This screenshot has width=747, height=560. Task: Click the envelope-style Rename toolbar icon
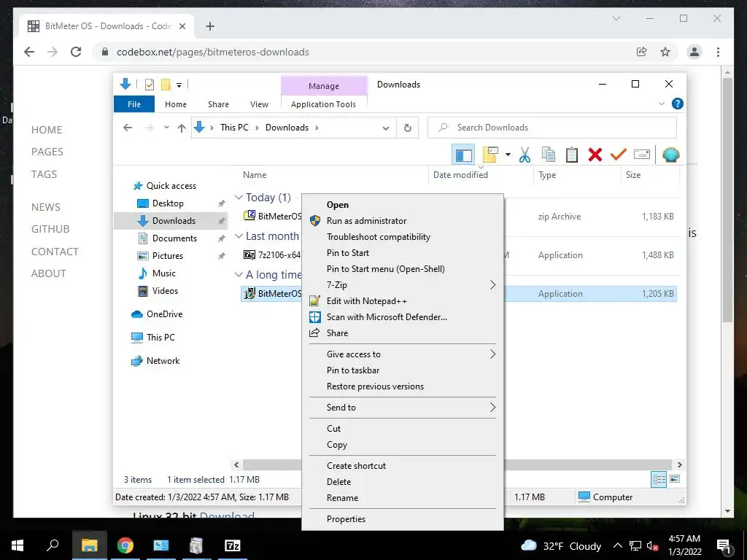pyautogui.click(x=642, y=155)
